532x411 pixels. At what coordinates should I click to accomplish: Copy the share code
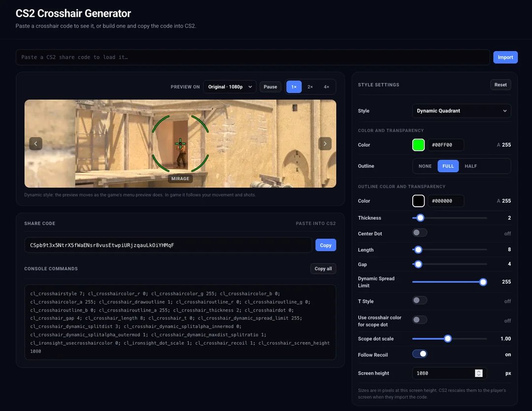[x=326, y=245]
